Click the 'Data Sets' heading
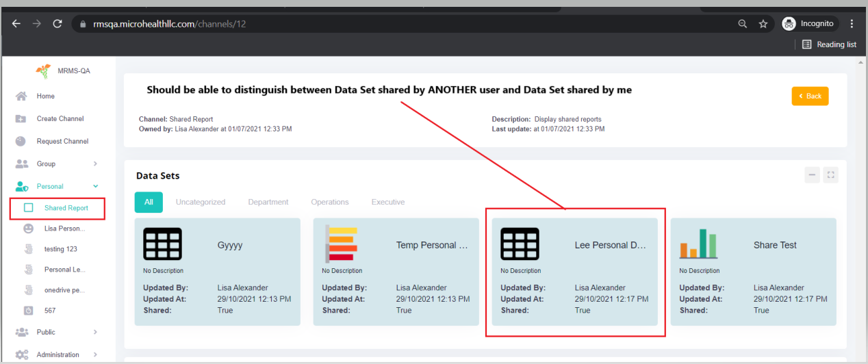The image size is (868, 364). click(158, 176)
